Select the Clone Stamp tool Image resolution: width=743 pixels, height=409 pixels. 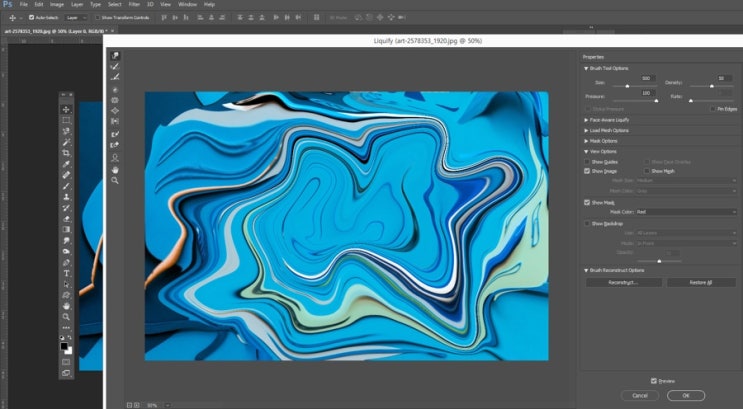[x=66, y=197]
